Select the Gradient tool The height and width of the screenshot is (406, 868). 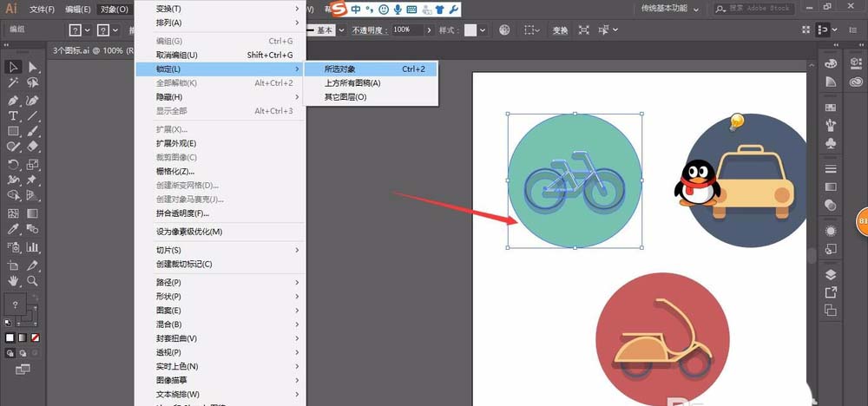(33, 213)
